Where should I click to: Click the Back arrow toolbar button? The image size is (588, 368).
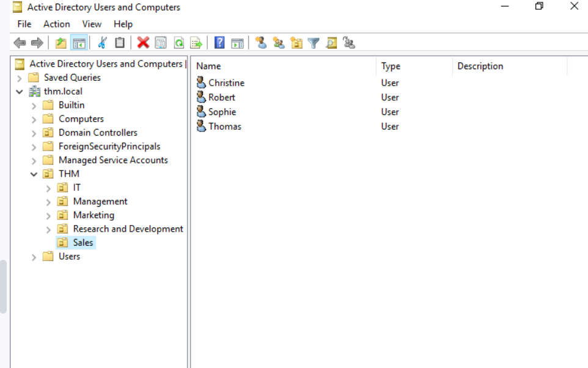pyautogui.click(x=20, y=43)
